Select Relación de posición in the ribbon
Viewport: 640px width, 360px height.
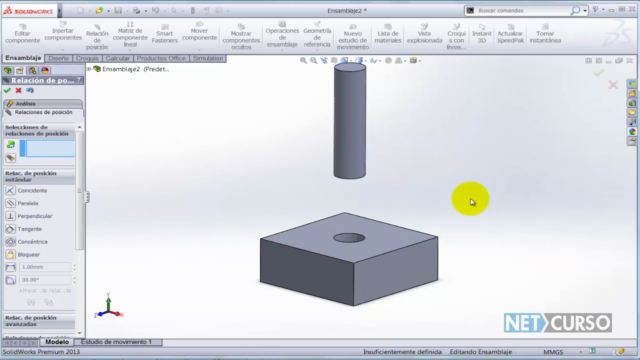pyautogui.click(x=97, y=36)
